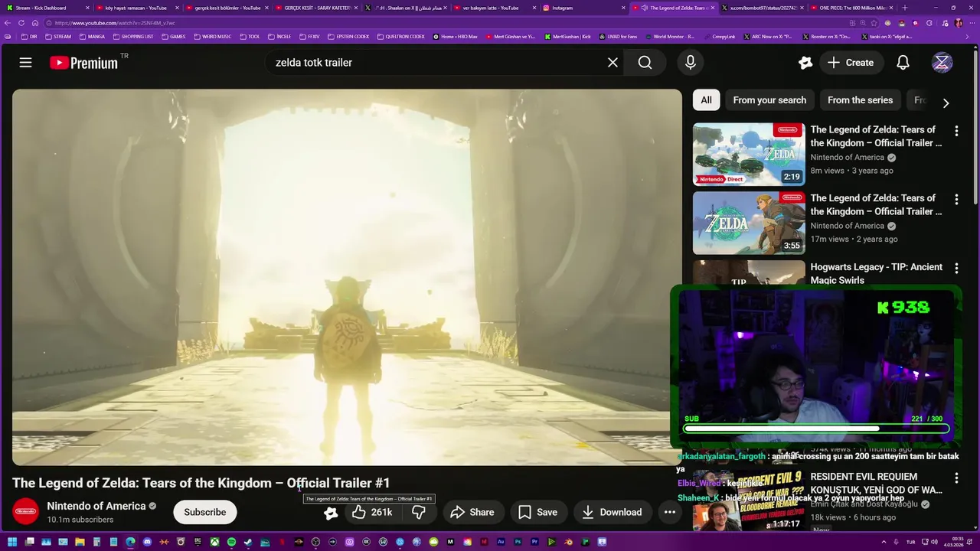Open options for the 3:55 Official Trailer video
This screenshot has width=980, height=551.
(956, 200)
